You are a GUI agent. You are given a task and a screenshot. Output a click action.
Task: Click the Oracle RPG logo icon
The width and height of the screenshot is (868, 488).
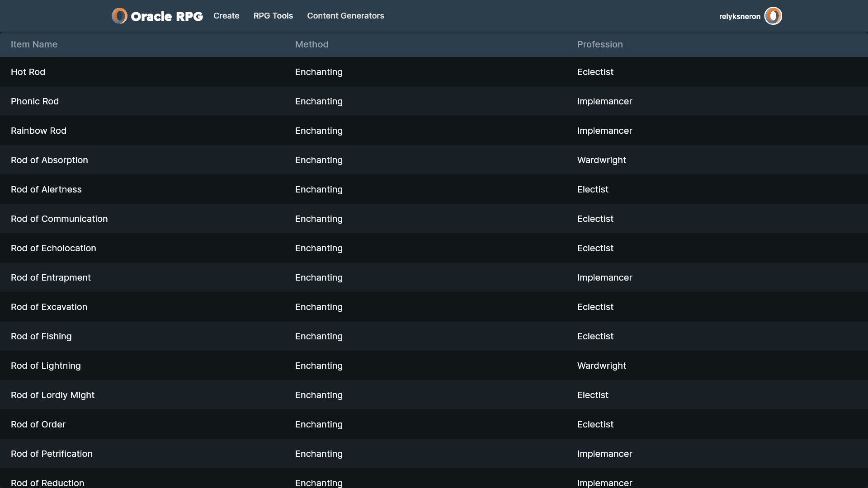coord(119,16)
